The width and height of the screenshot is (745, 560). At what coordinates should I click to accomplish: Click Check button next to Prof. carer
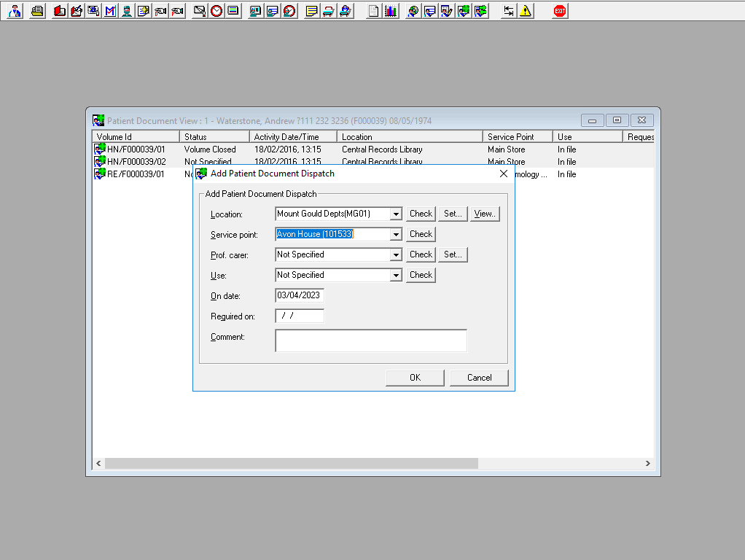pos(421,254)
